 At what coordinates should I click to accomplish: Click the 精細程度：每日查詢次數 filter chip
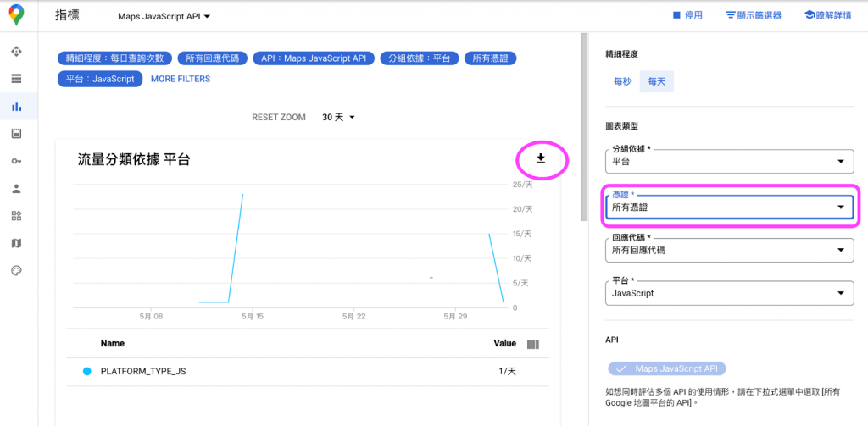click(x=115, y=58)
